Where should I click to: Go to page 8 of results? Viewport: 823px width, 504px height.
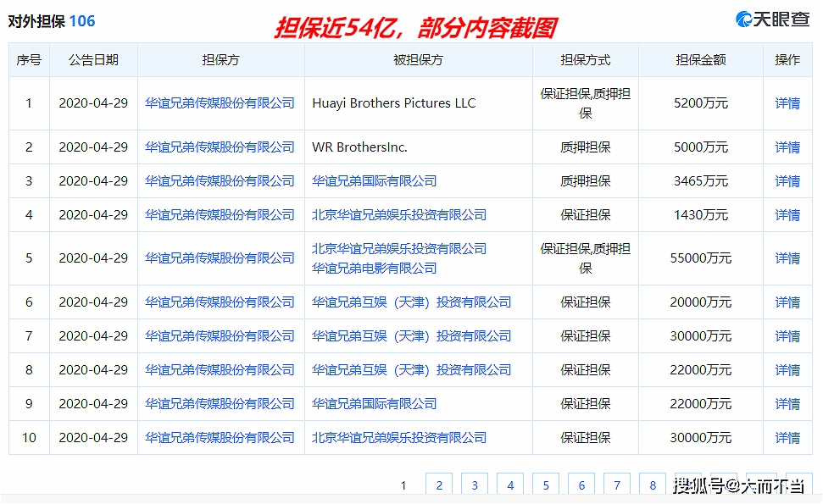coord(653,485)
